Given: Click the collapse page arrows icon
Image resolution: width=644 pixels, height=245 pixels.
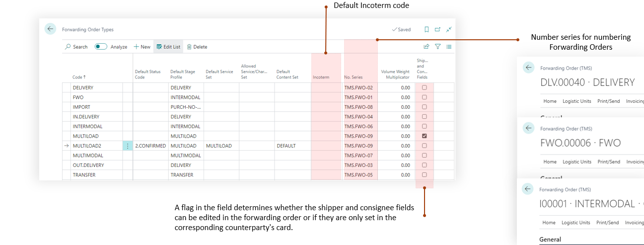Looking at the screenshot, I should point(448,29).
